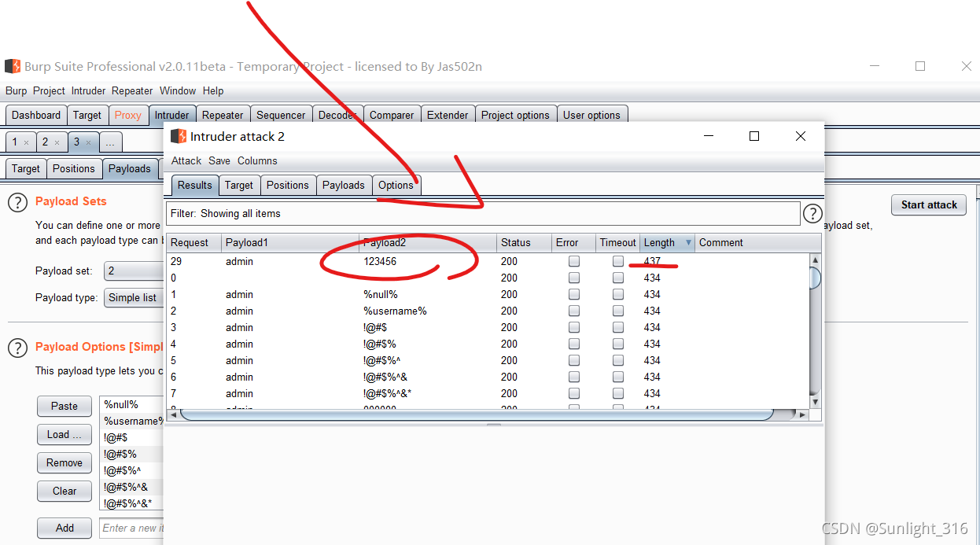Open Options tab in Intruder attack window

click(x=396, y=185)
